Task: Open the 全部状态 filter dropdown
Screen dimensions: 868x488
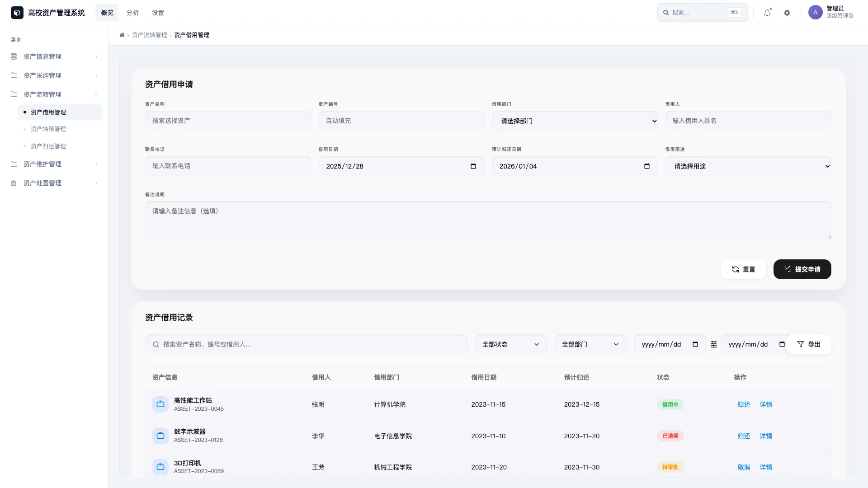Action: (x=511, y=344)
